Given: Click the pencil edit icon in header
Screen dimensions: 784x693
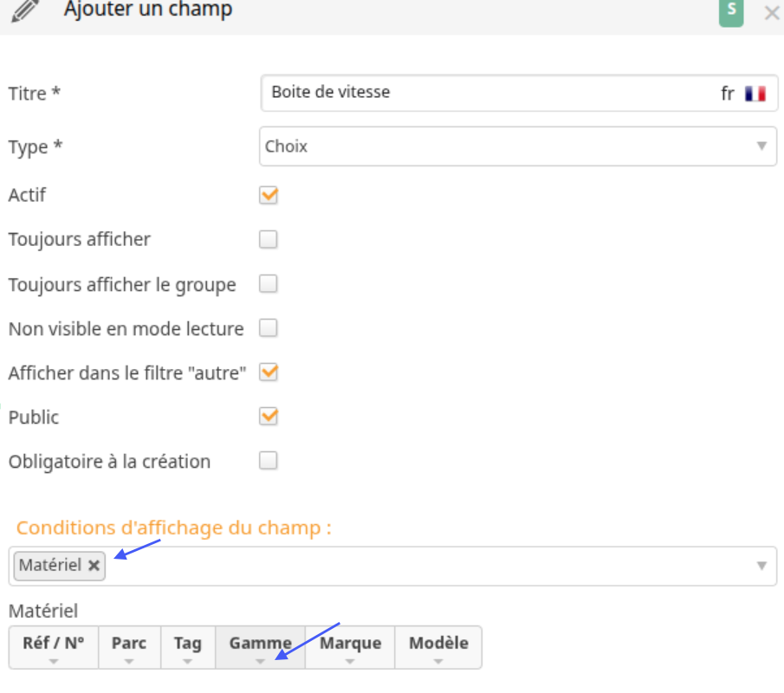Looking at the screenshot, I should [25, 11].
